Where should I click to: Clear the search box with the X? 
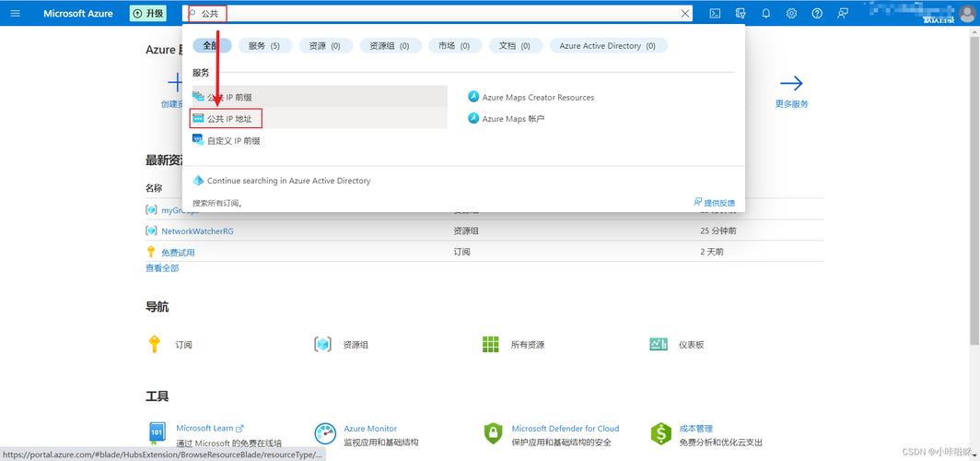pyautogui.click(x=685, y=13)
